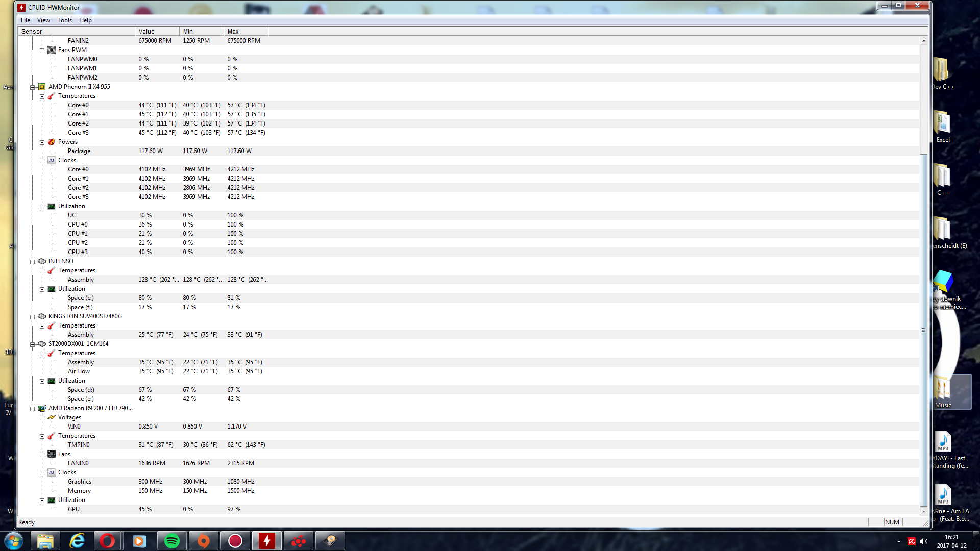Show hidden system tray icons
The width and height of the screenshot is (980, 551).
[899, 541]
